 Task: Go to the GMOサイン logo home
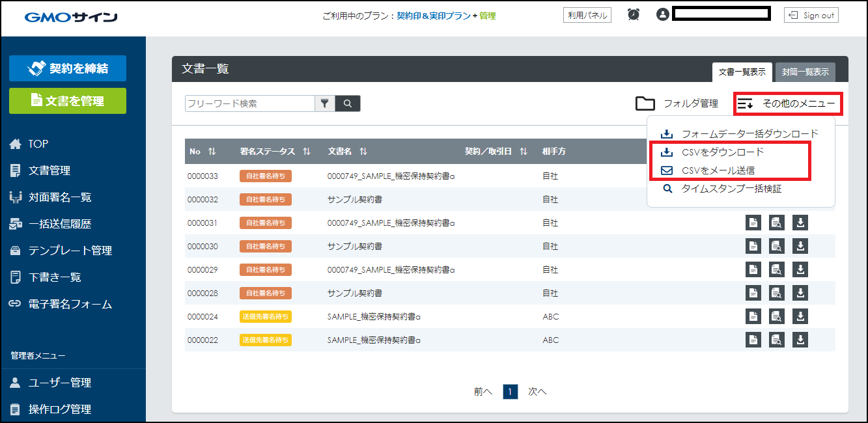pos(71,17)
